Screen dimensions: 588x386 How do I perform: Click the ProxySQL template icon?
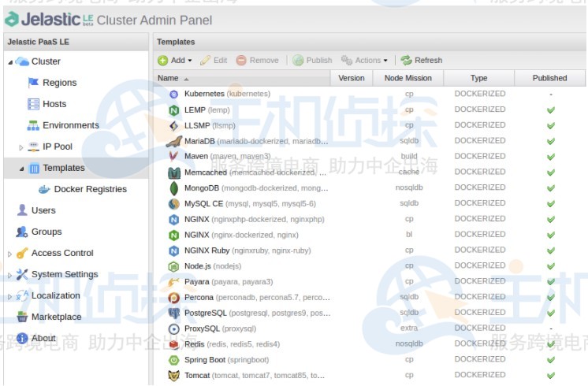point(173,329)
